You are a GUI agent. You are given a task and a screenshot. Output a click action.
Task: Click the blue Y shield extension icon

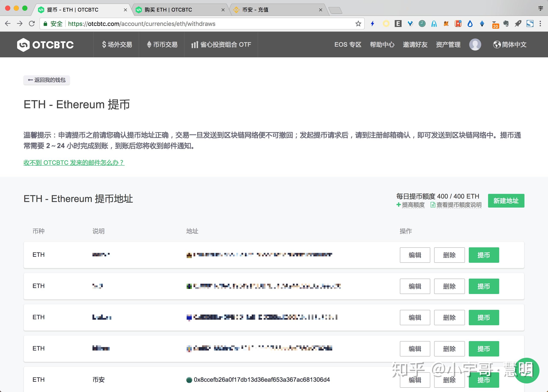tap(410, 24)
